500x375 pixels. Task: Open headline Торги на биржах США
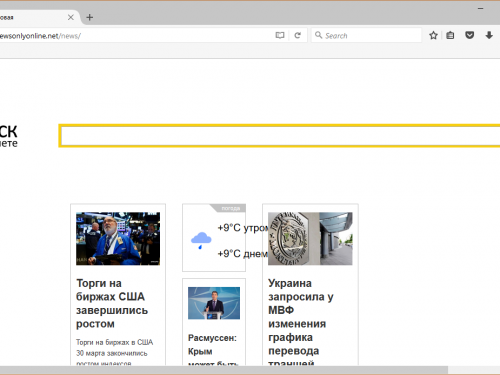point(112,303)
